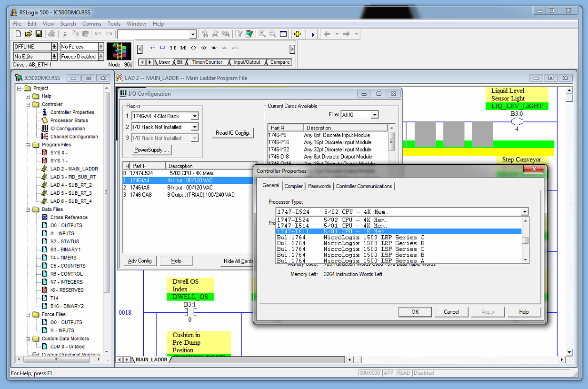Select the normally open contact instruction icon
Image resolution: width=588 pixels, height=389 pixels.
[x=172, y=48]
